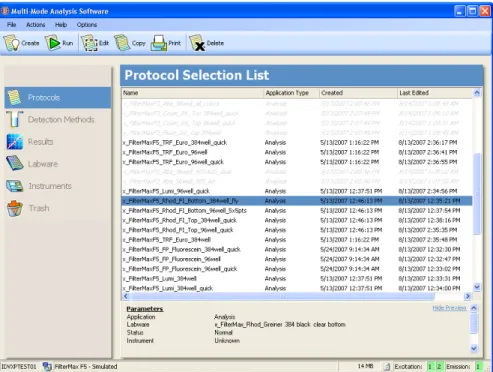Image resolution: width=493 pixels, height=372 pixels.
Task: Open the Actions menu
Action: click(35, 25)
